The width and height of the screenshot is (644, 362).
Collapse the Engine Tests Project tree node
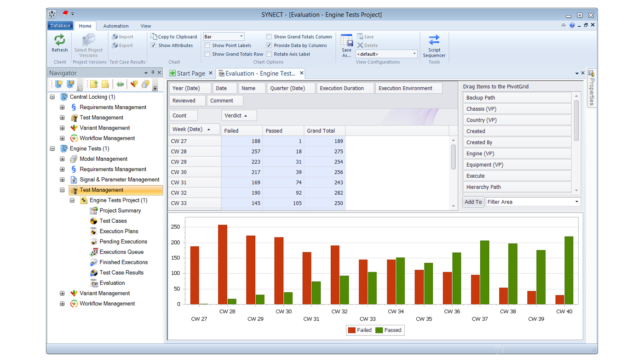(72, 200)
